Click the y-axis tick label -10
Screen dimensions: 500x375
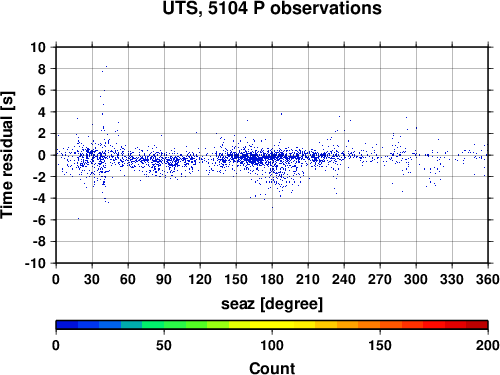[x=35, y=263]
